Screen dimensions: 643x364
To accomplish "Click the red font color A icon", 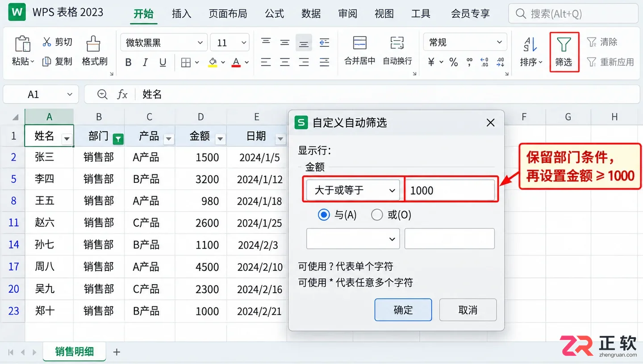I will (x=237, y=62).
